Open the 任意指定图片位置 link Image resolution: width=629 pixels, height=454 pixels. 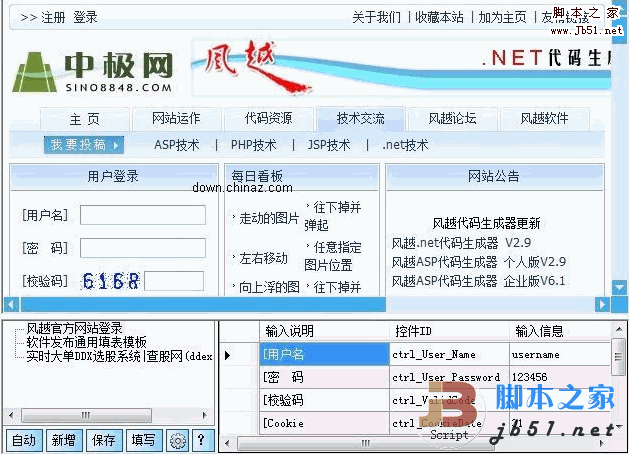click(x=333, y=256)
